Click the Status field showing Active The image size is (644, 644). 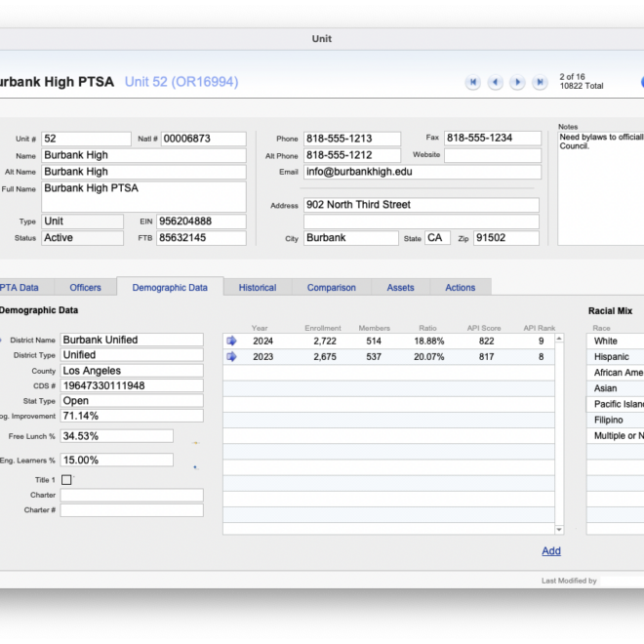pyautogui.click(x=83, y=238)
